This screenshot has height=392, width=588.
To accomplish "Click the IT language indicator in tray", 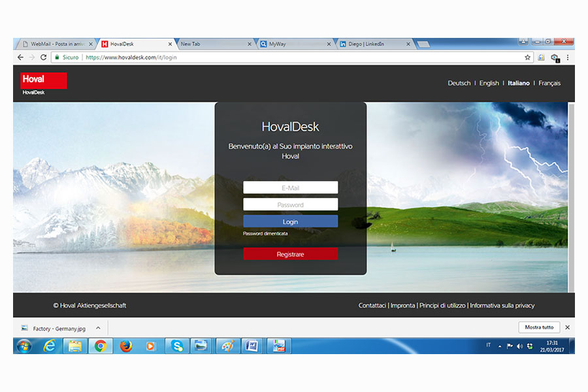I will click(x=488, y=345).
